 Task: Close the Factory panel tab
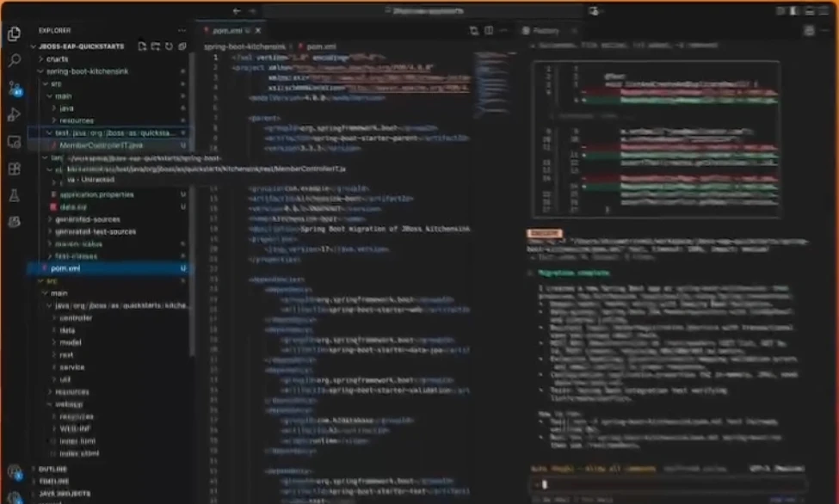click(574, 30)
